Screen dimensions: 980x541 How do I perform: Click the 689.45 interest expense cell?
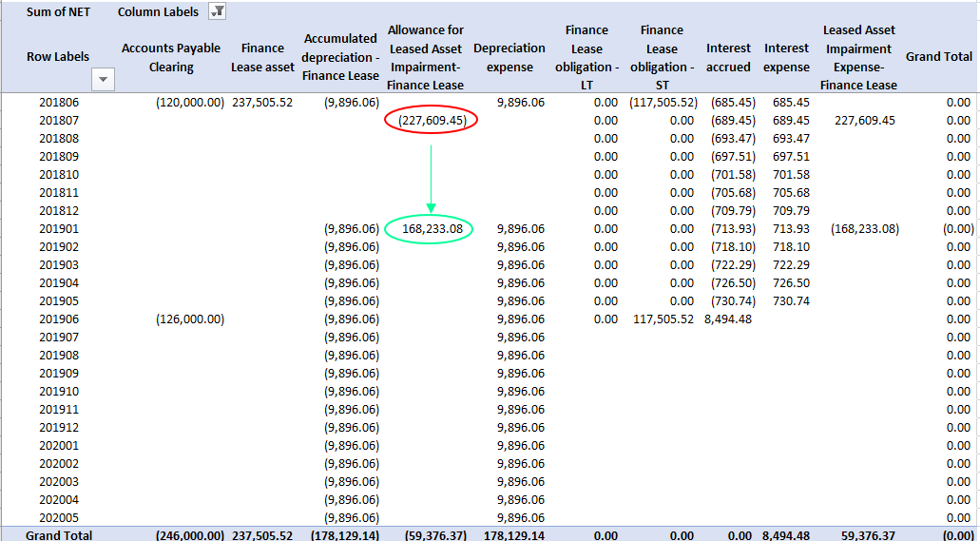pyautogui.click(x=791, y=120)
